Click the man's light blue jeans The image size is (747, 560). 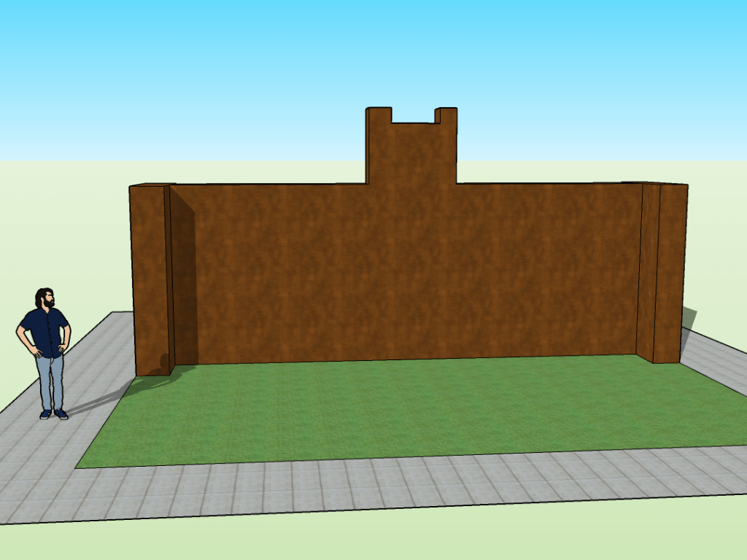tap(50, 381)
